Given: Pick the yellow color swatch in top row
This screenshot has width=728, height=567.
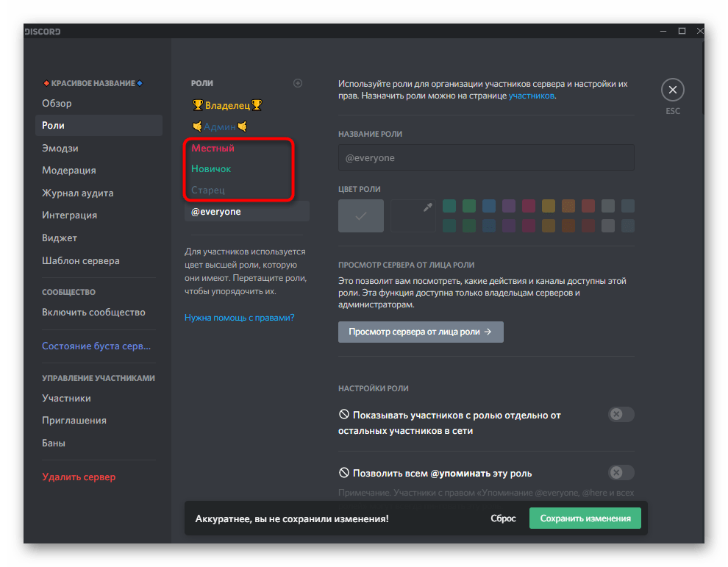Looking at the screenshot, I should click(x=548, y=206).
